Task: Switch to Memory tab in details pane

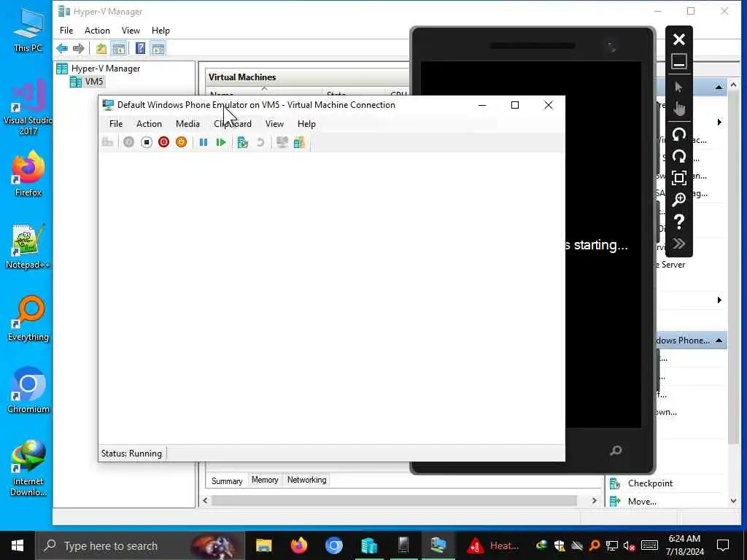Action: pyautogui.click(x=265, y=480)
